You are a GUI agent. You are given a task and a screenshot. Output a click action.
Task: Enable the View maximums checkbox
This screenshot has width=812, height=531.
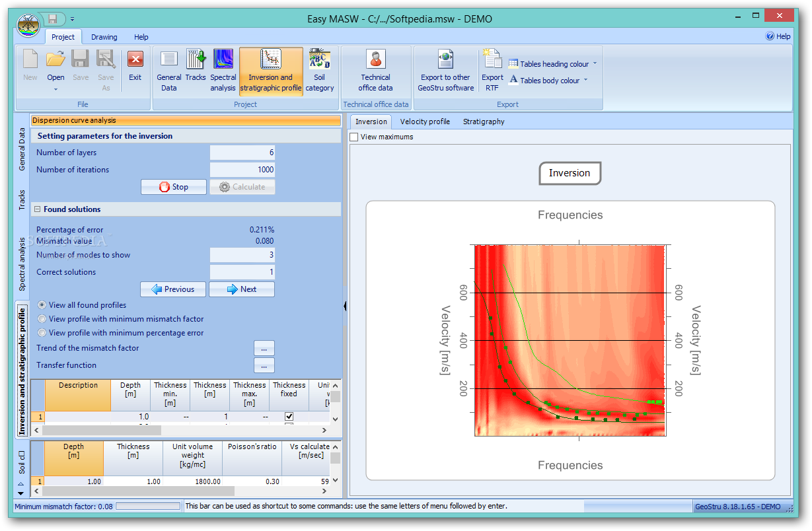tap(354, 137)
